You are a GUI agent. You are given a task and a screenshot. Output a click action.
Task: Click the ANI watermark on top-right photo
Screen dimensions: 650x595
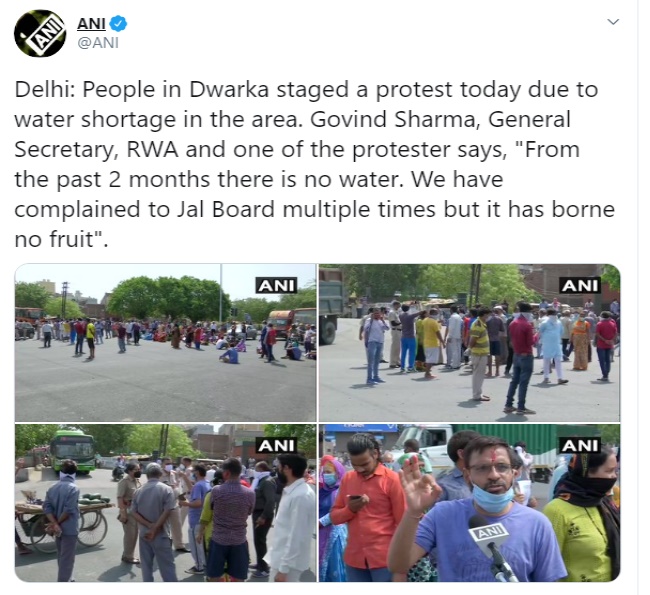[x=580, y=285]
